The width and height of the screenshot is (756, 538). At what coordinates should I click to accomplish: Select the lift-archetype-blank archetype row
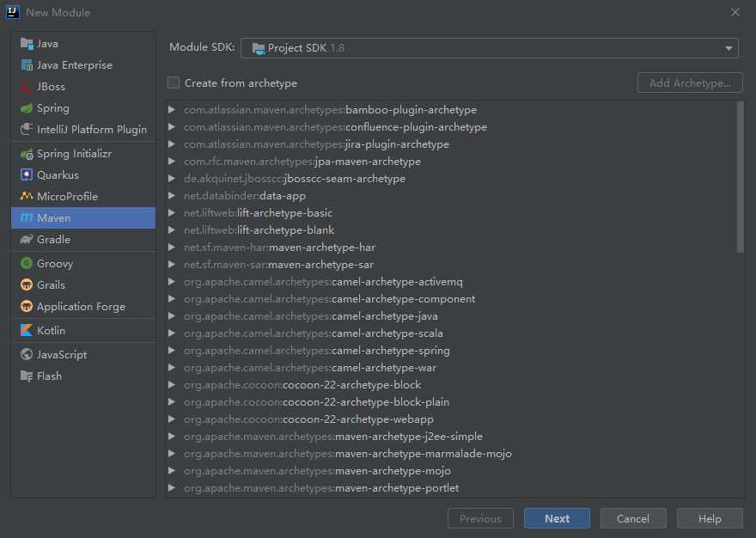click(x=454, y=230)
